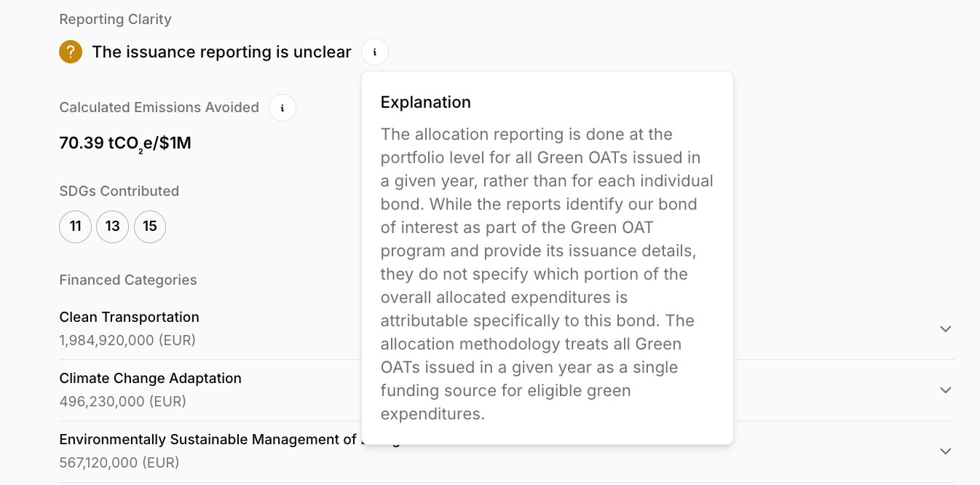This screenshot has height=485, width=980.
Task: Expand Clean Transportation using its chevron
Action: pyautogui.click(x=945, y=328)
